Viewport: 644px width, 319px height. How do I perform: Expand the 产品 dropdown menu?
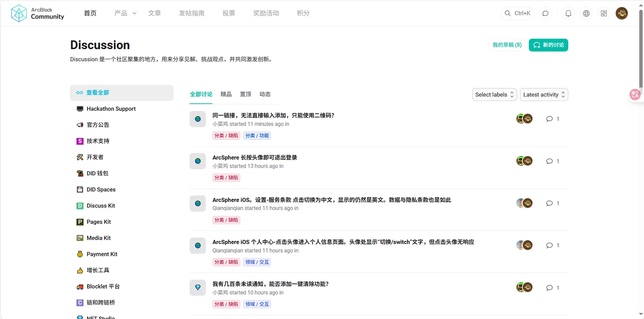coord(126,13)
